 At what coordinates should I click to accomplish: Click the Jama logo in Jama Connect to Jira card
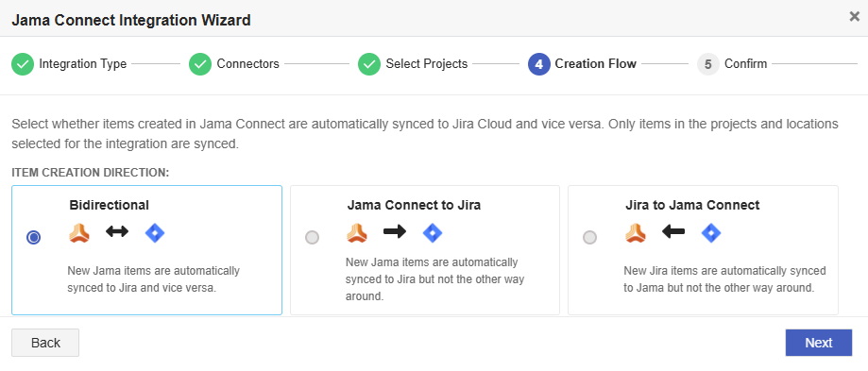357,233
